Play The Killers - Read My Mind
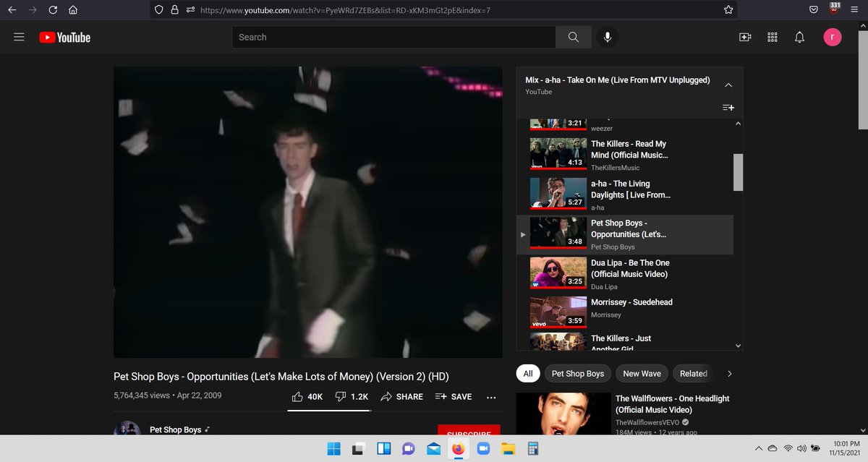This screenshot has width=868, height=462. (625, 155)
